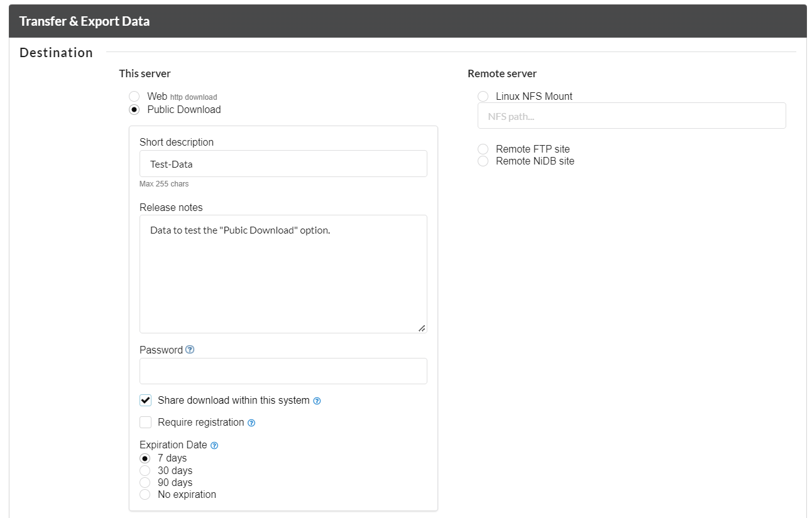Set expiration to 30 days
812x518 pixels.
click(145, 470)
